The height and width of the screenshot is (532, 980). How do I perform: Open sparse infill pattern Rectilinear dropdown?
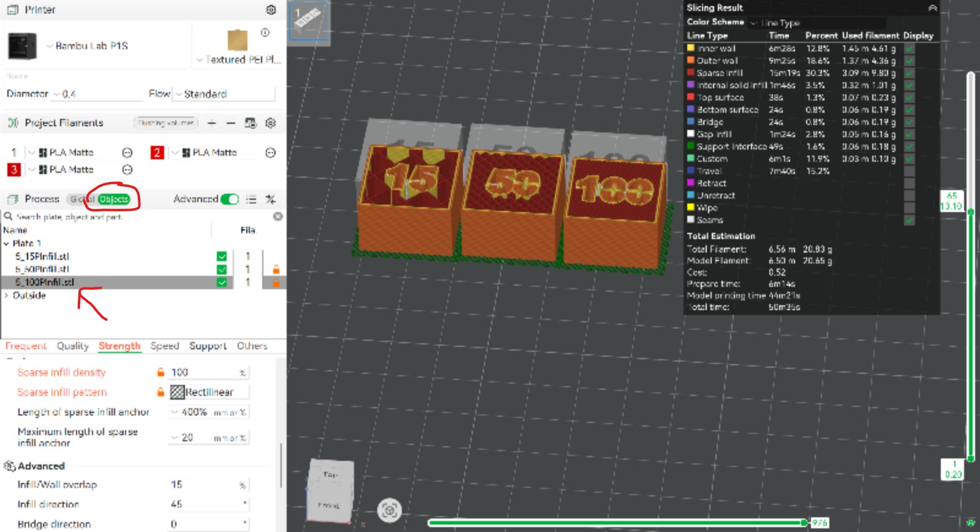[x=209, y=392]
